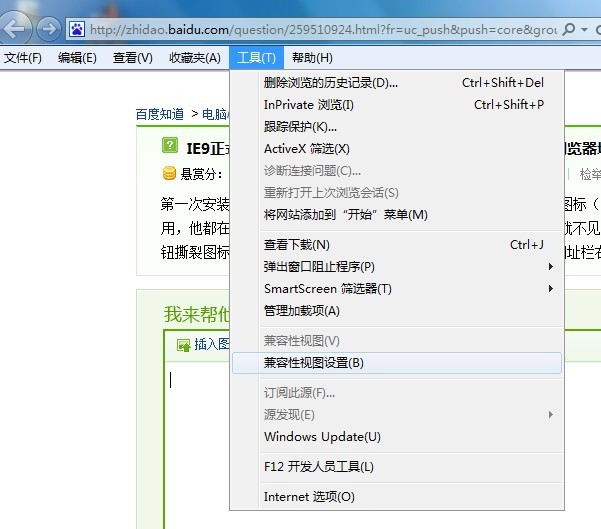
Task: Click the Baidu paw favicon in address bar
Action: [x=77, y=29]
